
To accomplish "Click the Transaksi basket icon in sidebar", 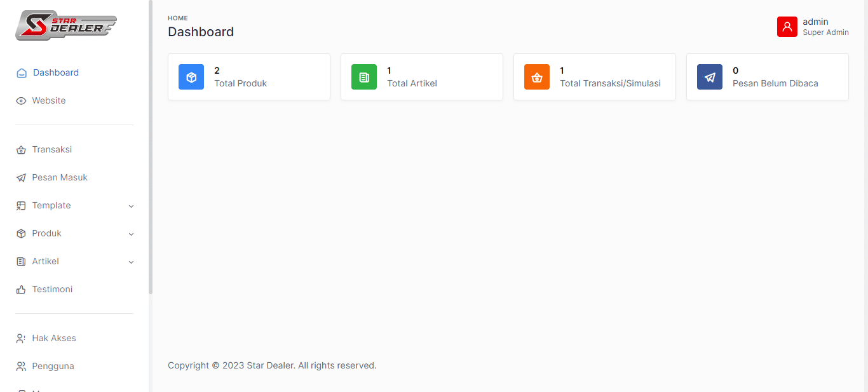I will tap(21, 150).
